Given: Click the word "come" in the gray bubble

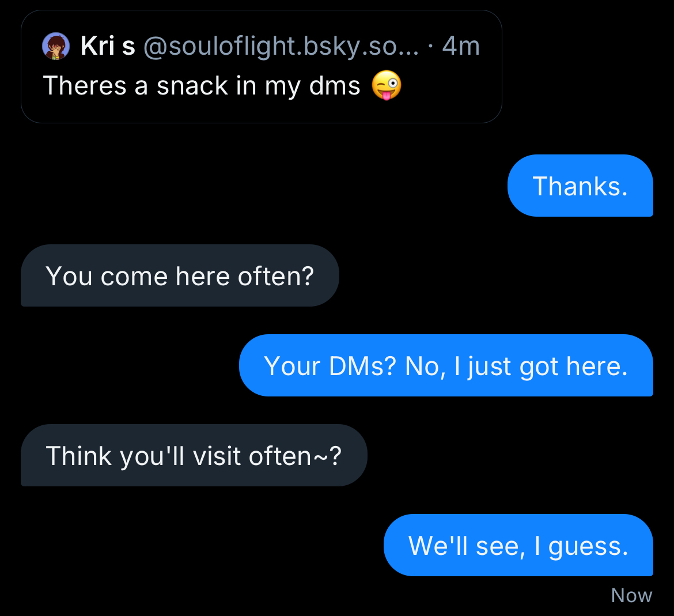Looking at the screenshot, I should 135,277.
